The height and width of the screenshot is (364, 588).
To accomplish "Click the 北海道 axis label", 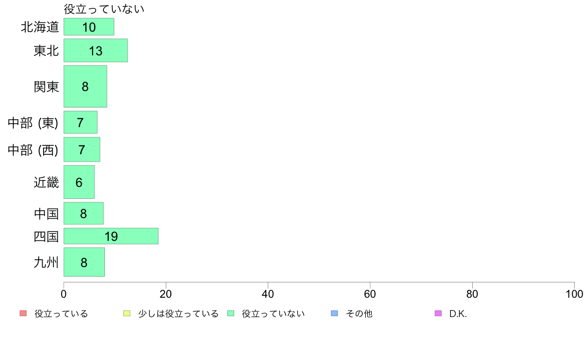I will click(40, 27).
